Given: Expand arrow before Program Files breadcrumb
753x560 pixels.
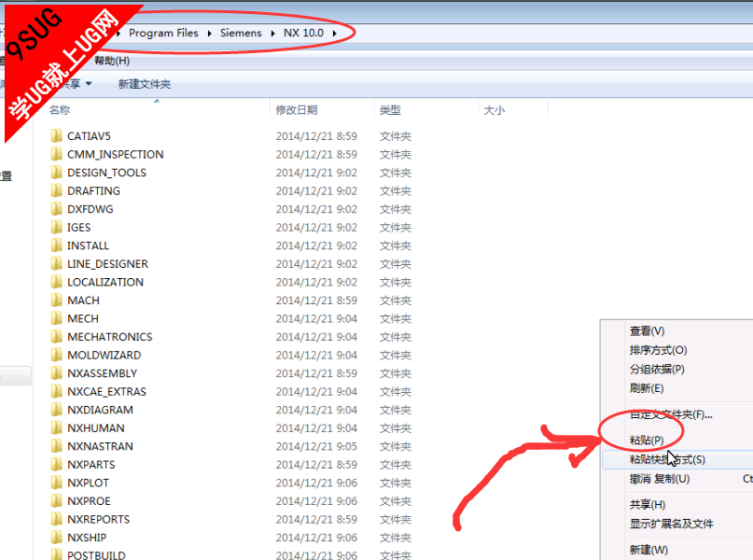Looking at the screenshot, I should (119, 34).
